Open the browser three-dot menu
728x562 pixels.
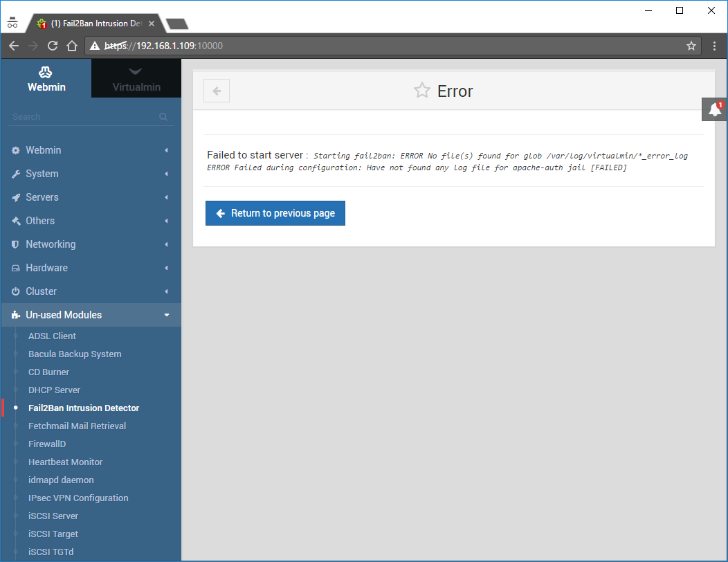714,46
